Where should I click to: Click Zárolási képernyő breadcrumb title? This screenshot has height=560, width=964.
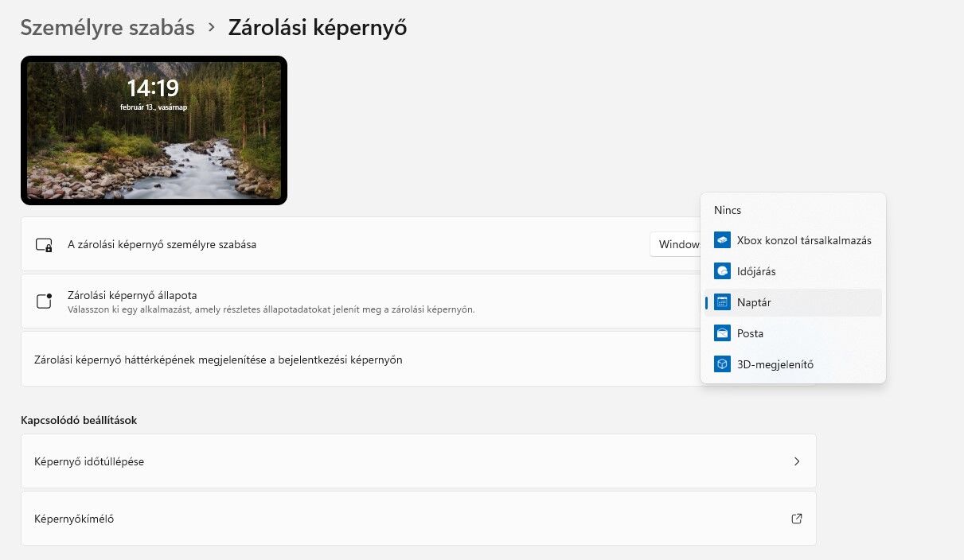[318, 28]
